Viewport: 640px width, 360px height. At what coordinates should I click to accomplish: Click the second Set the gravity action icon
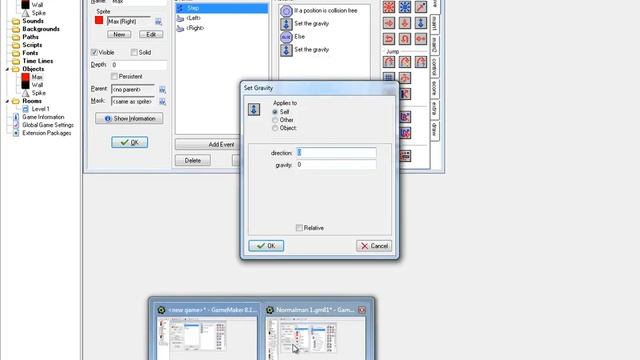pos(286,50)
